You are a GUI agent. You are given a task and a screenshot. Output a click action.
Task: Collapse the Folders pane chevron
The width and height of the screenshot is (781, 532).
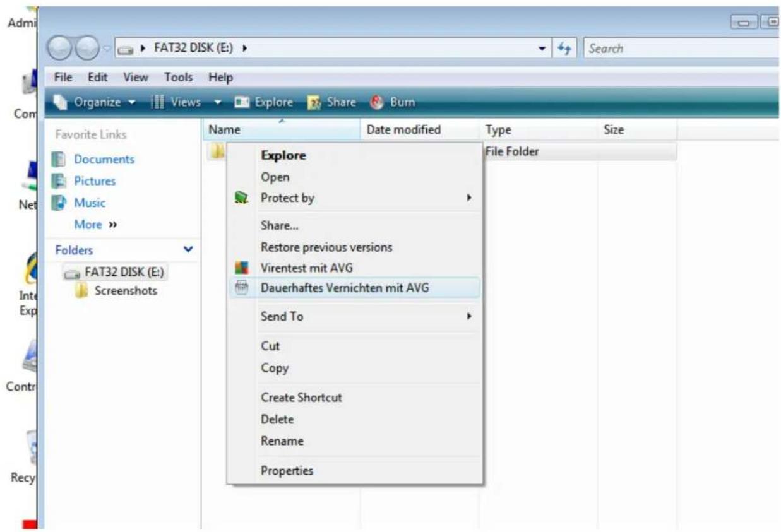tap(188, 250)
